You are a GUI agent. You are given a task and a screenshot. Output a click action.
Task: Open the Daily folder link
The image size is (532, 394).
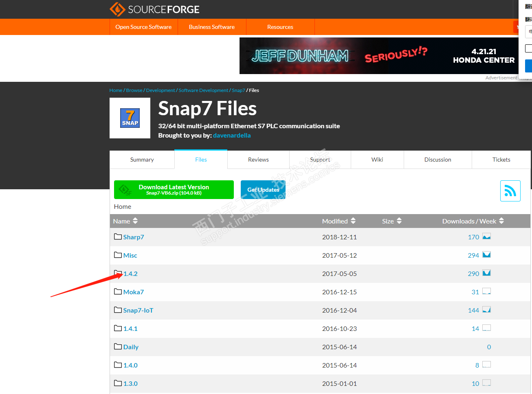pyautogui.click(x=131, y=347)
